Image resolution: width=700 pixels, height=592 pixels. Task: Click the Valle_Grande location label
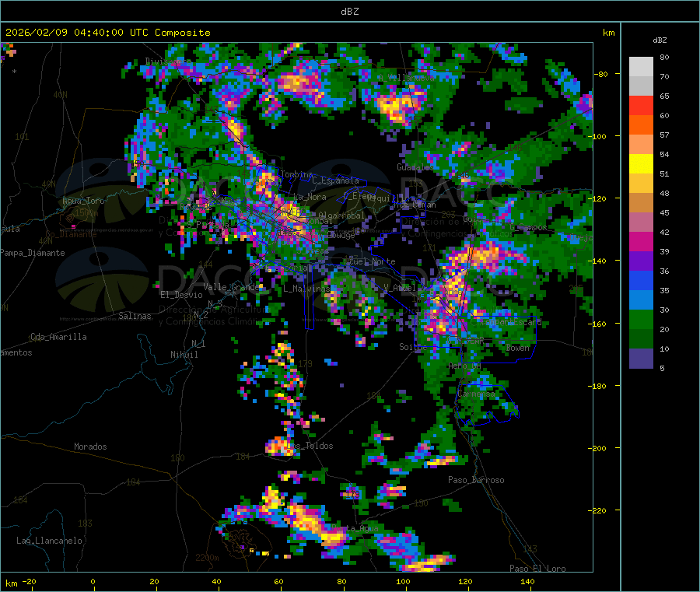[x=231, y=286]
